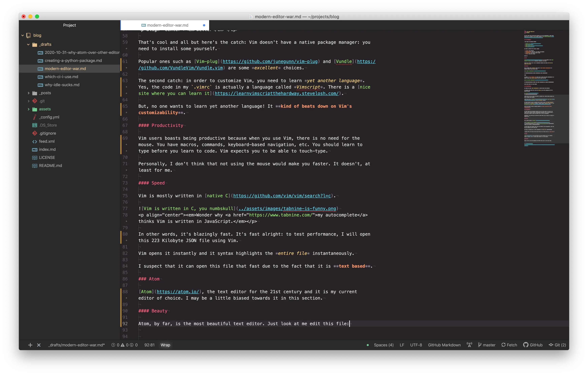Screen dimensions: 588x375
Task: Click the X icon next to the plus in status bar
Action: point(39,345)
